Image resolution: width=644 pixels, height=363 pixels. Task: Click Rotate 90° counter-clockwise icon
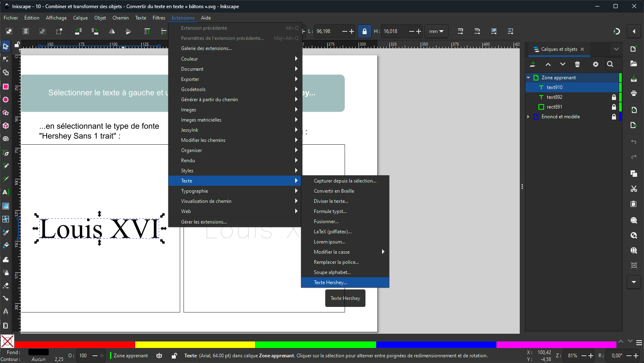(78, 31)
